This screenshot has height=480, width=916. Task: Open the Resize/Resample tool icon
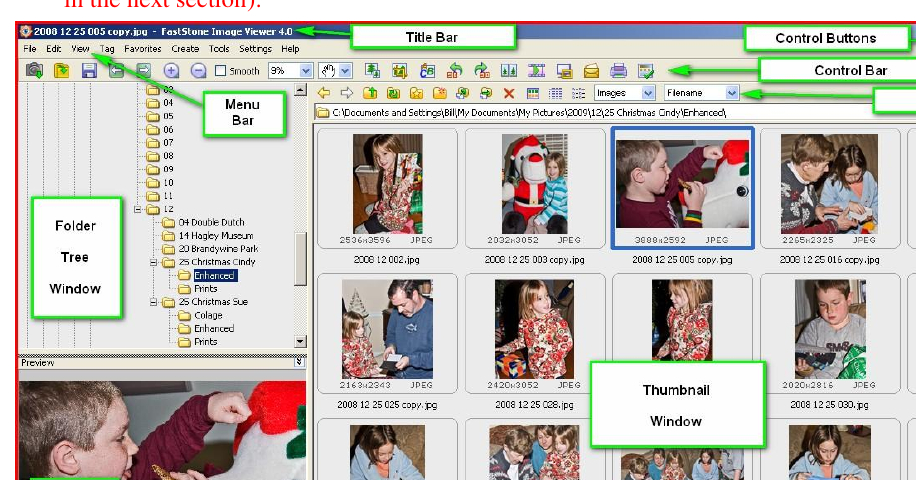[372, 71]
